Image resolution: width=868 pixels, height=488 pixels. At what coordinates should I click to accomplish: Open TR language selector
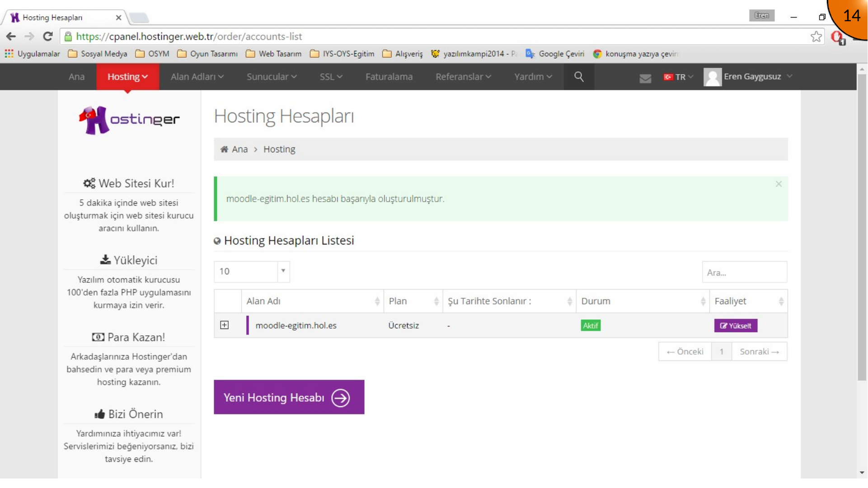coord(679,77)
